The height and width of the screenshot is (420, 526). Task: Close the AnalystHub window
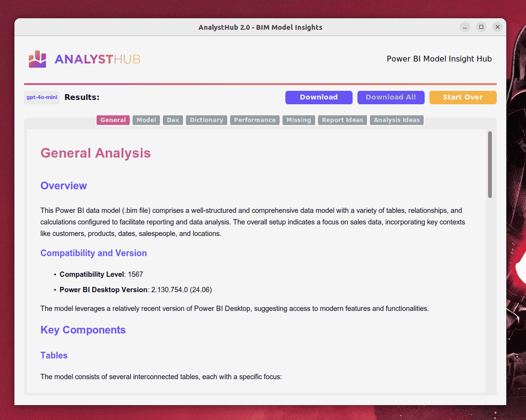(x=498, y=27)
